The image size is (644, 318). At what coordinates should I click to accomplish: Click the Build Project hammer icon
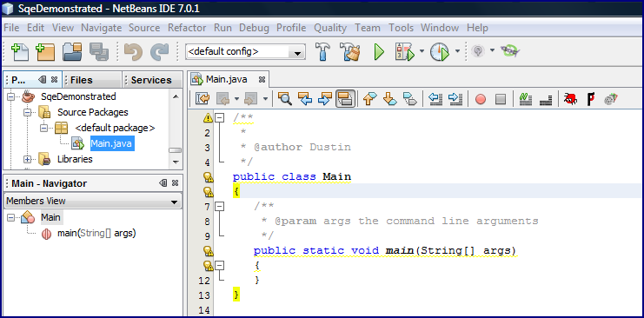click(x=323, y=52)
